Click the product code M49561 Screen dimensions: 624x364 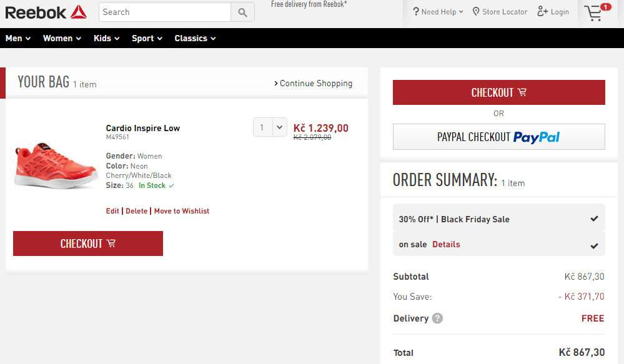pyautogui.click(x=117, y=137)
